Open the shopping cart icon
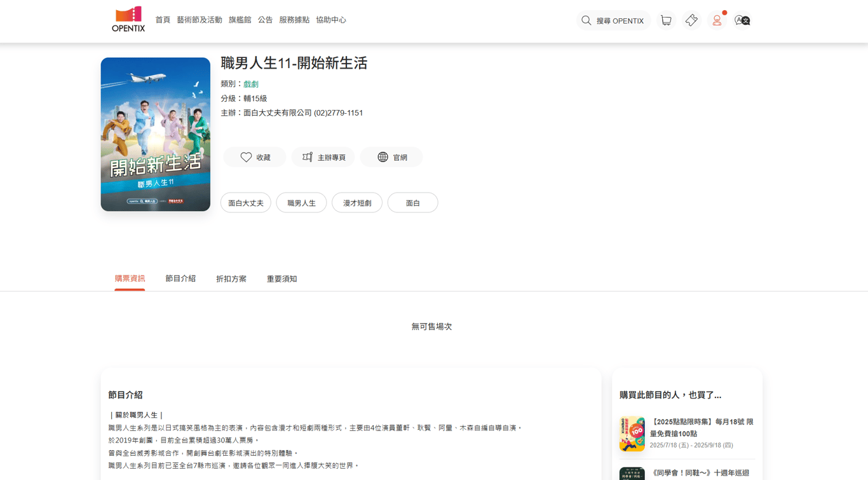The image size is (868, 480). [x=666, y=20]
